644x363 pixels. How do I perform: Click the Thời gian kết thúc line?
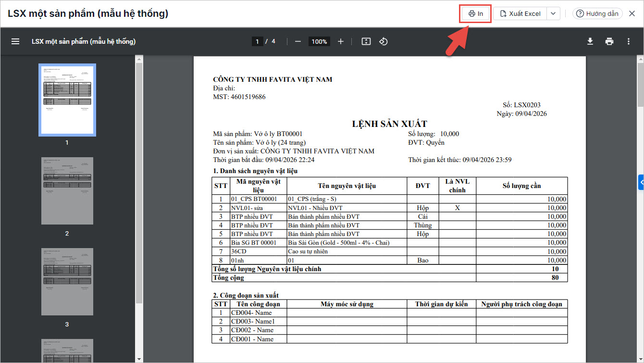[460, 160]
